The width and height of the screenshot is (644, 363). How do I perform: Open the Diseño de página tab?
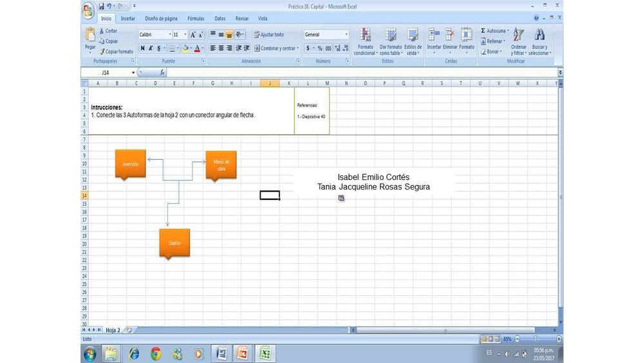point(161,19)
